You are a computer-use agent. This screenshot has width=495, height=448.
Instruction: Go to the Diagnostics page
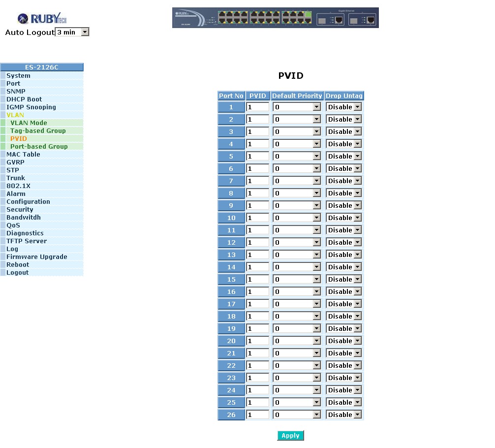pos(25,233)
